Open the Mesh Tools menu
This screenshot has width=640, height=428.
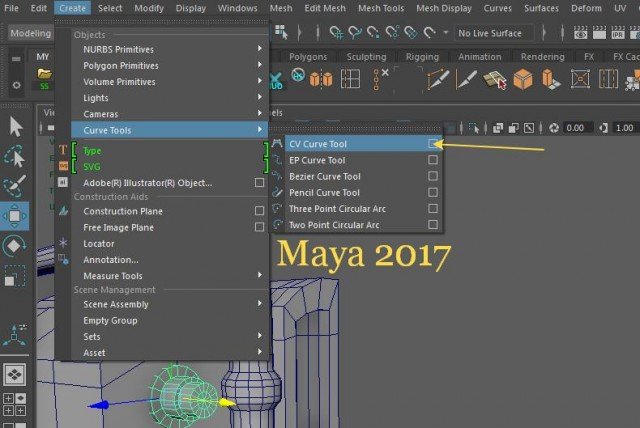[381, 8]
